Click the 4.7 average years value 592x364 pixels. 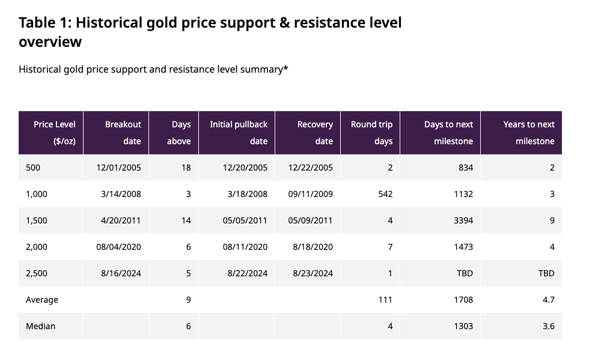[x=548, y=300]
